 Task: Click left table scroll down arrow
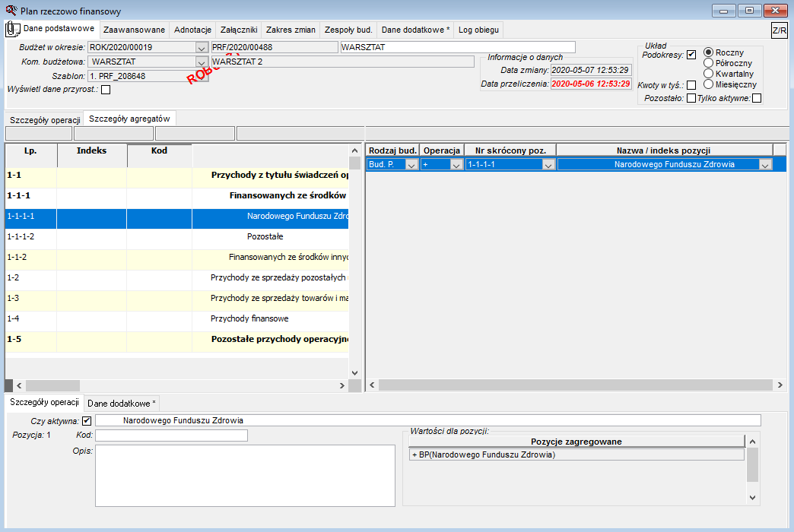point(354,373)
